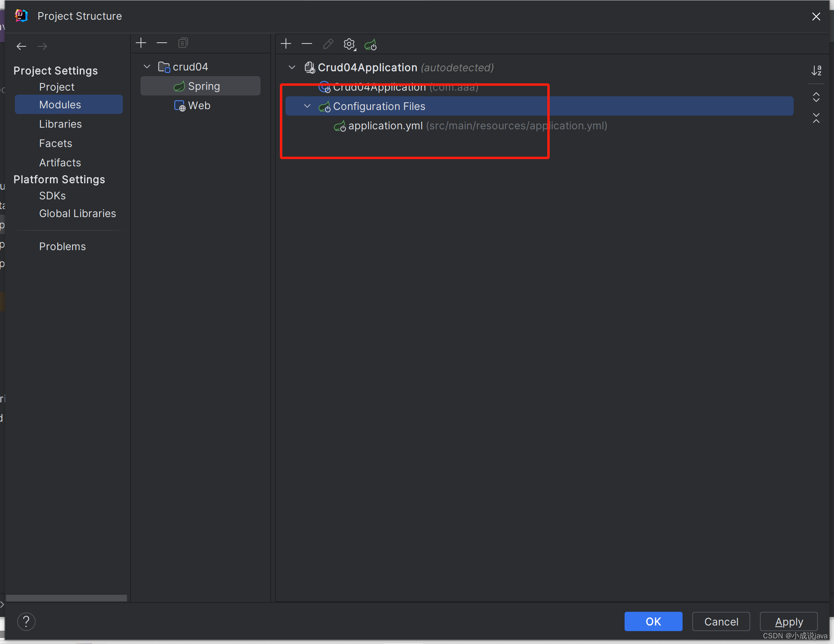Click the Spring Boot customization icon in toolbar
This screenshot has height=644, width=834.
click(x=370, y=44)
